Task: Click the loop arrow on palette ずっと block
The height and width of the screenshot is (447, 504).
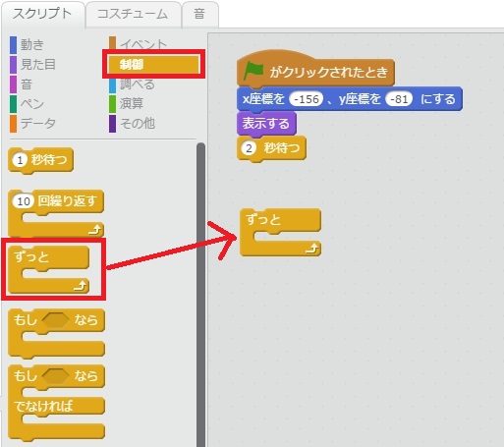Action: pos(81,286)
